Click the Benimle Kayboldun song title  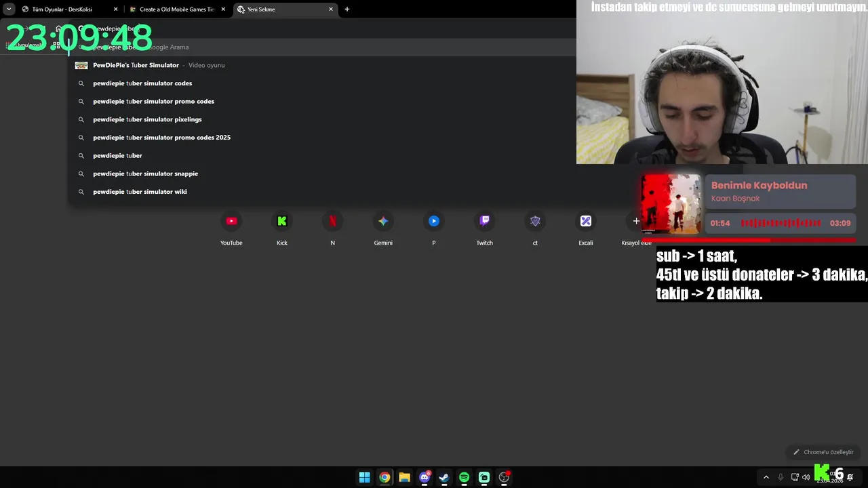(x=759, y=185)
